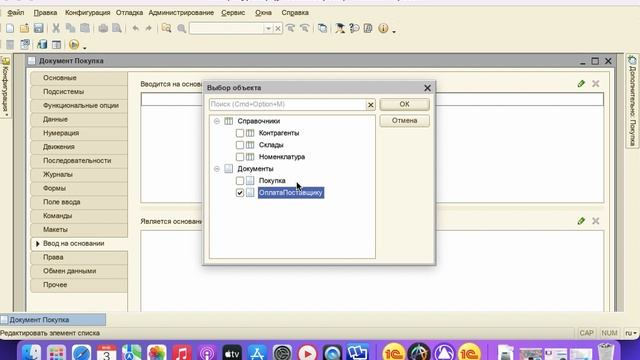This screenshot has width=640, height=360.
Task: Open Safari from the dock
Action: [81, 352]
